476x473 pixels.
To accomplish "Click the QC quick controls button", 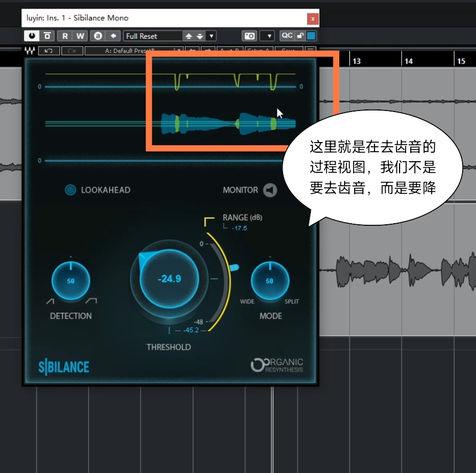I will pyautogui.click(x=287, y=35).
